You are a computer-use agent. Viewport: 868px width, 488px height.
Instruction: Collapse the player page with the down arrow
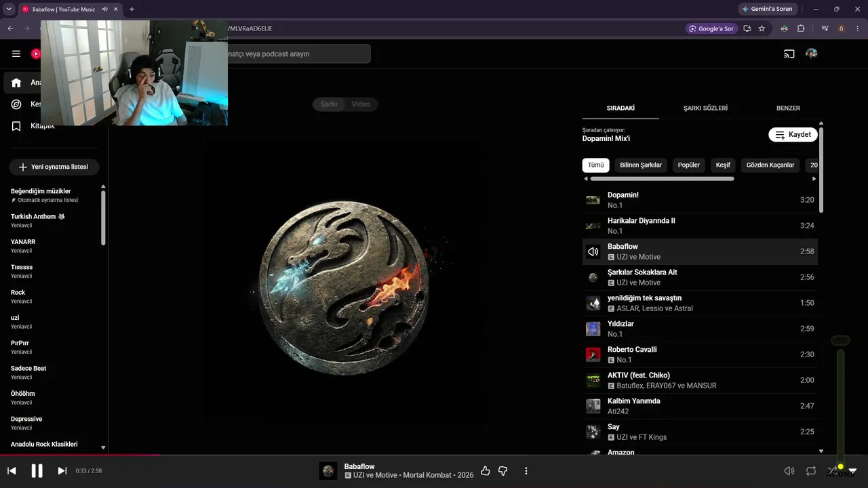(x=852, y=470)
